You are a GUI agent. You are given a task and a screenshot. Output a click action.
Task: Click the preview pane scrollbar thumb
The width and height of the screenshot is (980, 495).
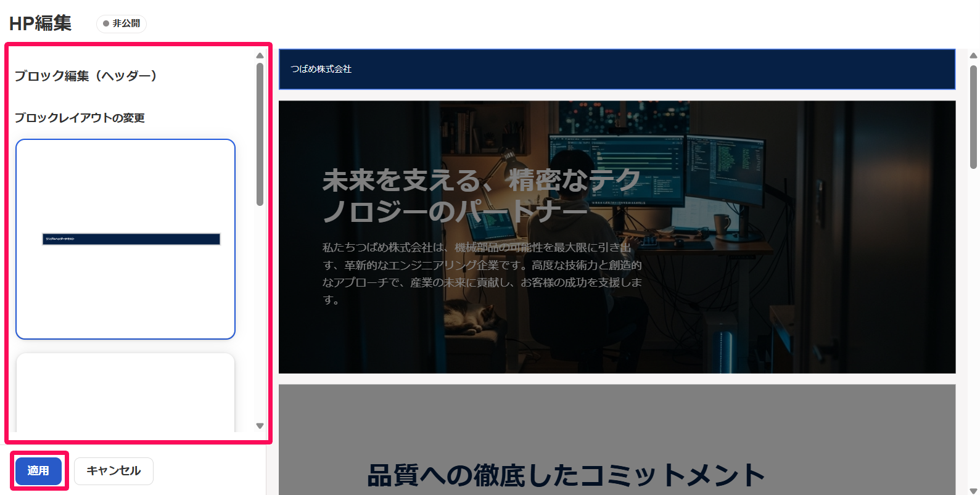click(x=973, y=117)
